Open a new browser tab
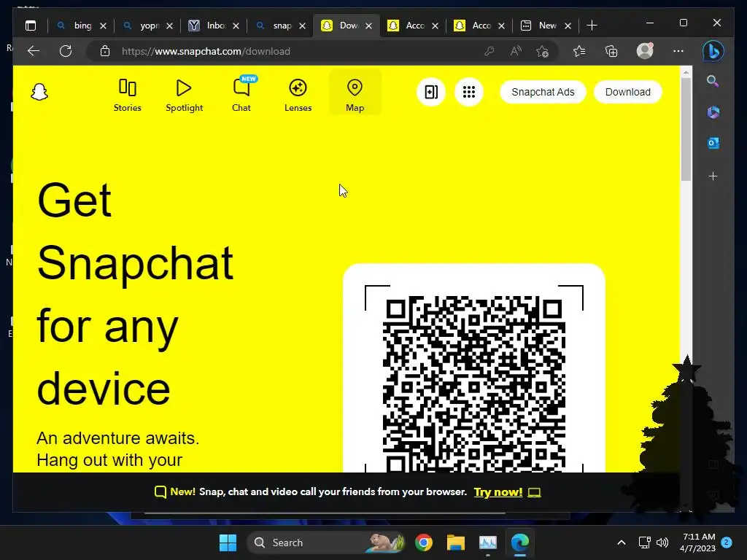 [592, 26]
